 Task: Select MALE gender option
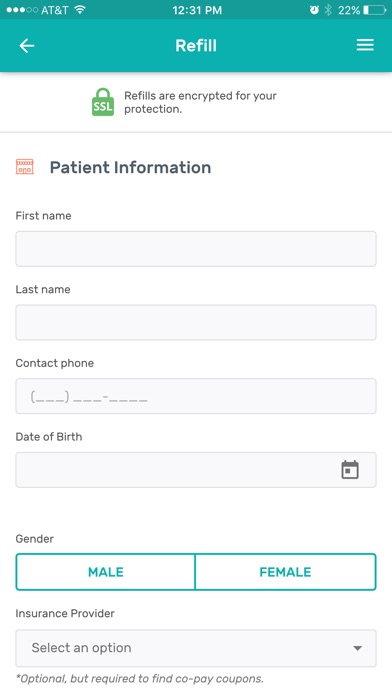pyautogui.click(x=106, y=572)
